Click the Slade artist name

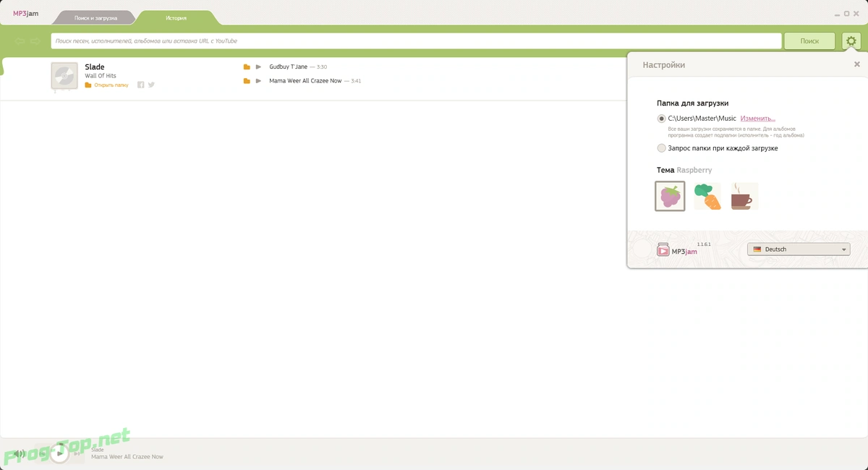pyautogui.click(x=95, y=67)
